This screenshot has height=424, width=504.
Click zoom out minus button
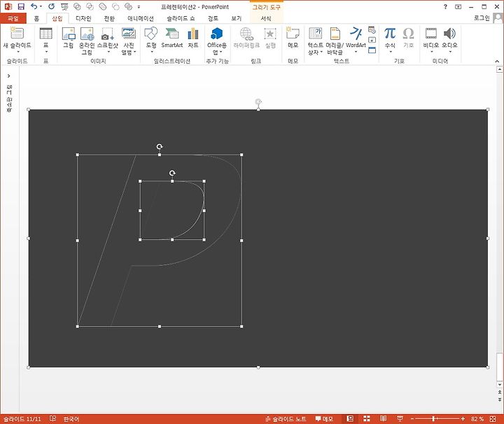(x=412, y=419)
